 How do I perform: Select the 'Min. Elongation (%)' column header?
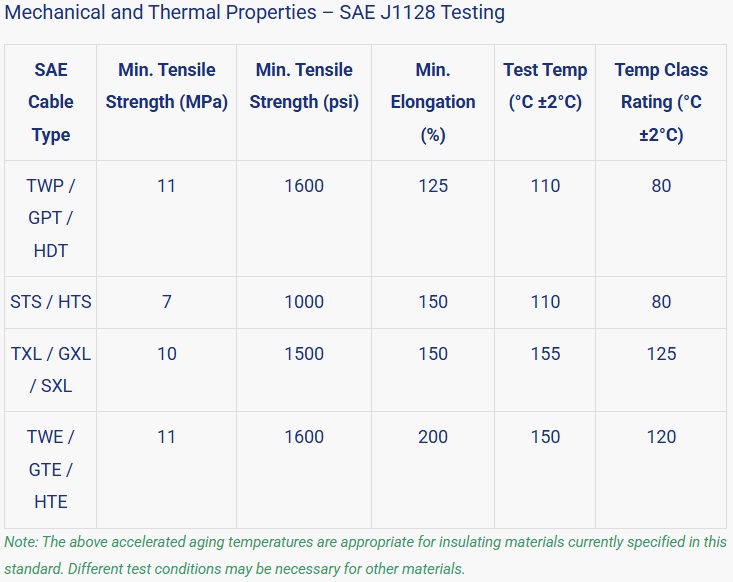point(433,102)
